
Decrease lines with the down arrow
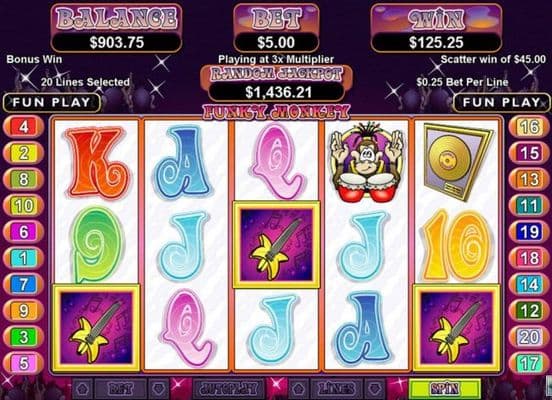pyautogui.click(x=375, y=389)
